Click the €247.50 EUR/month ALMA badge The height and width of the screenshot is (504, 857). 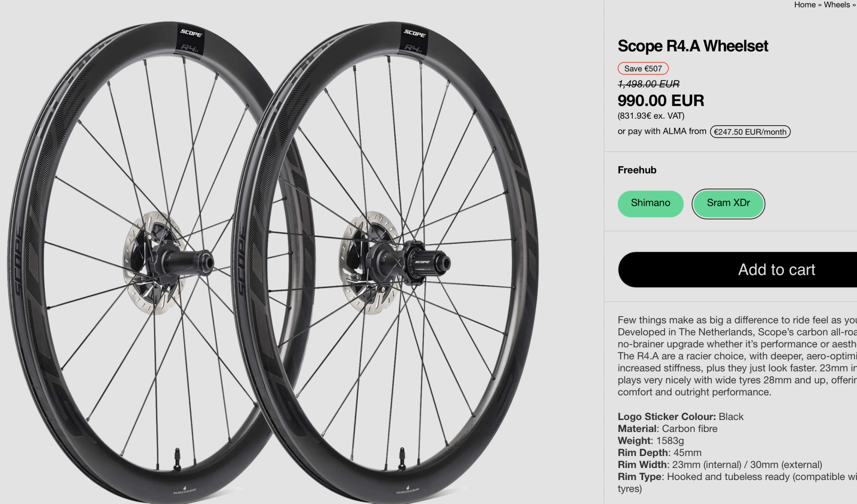(x=750, y=132)
